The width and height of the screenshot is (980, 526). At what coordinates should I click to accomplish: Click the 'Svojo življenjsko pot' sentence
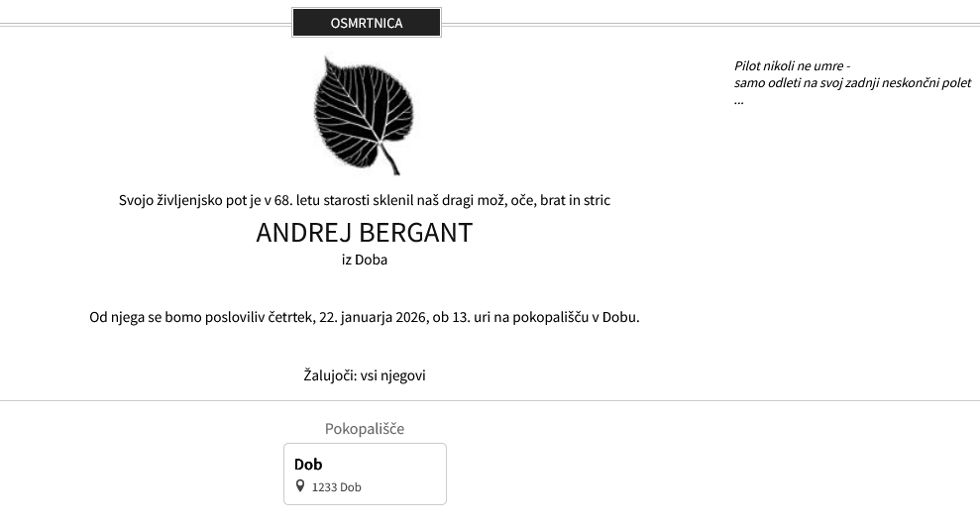365,200
